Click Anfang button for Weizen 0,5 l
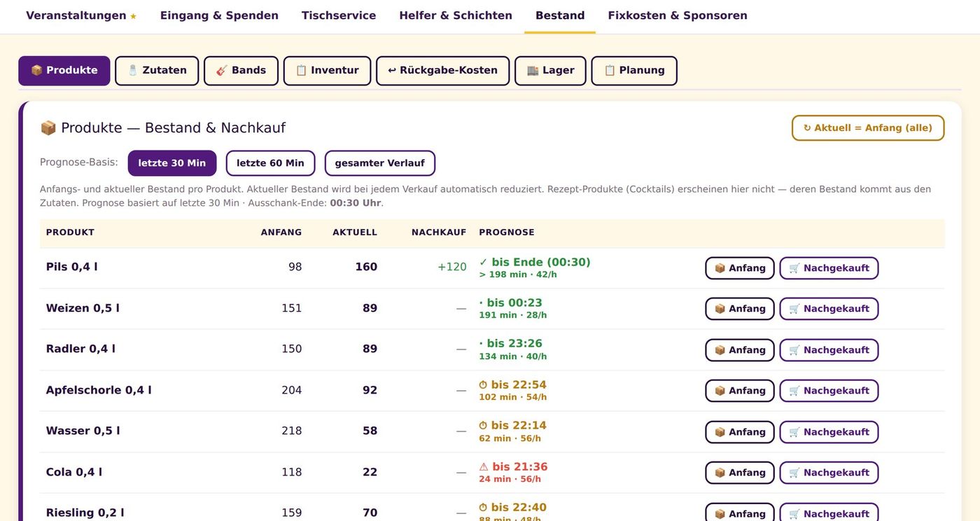 click(x=740, y=309)
